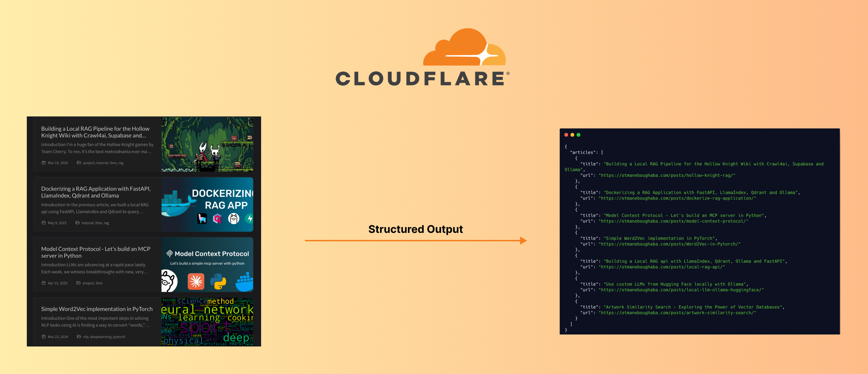868x374 pixels.
Task: Click calendar icon beside Apr 13, 2025
Action: point(44,283)
